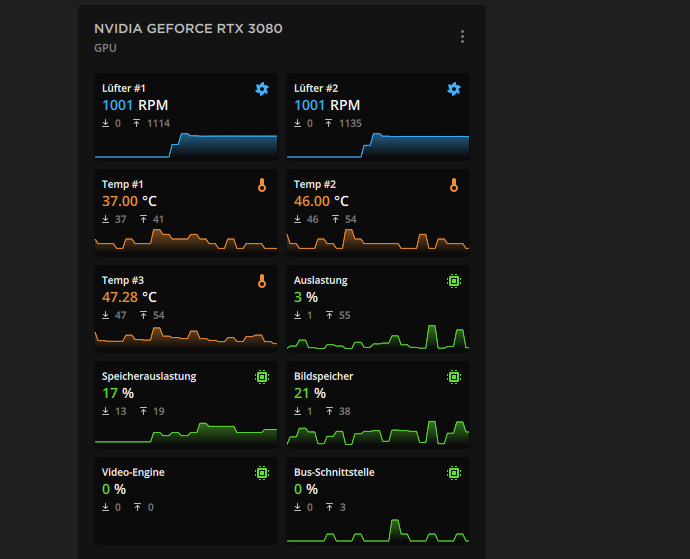Click the 1001 RPM value of Lüfter #2
Viewport: 690px width, 559px height.
327,105
